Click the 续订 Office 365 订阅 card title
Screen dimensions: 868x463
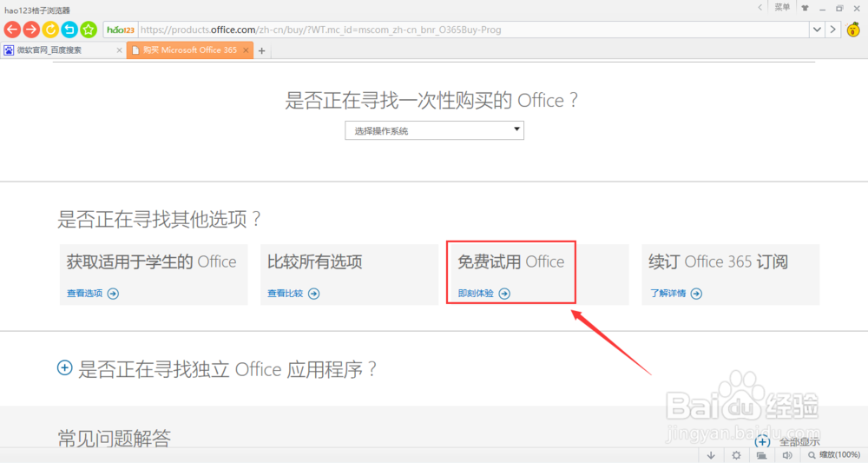pos(718,261)
